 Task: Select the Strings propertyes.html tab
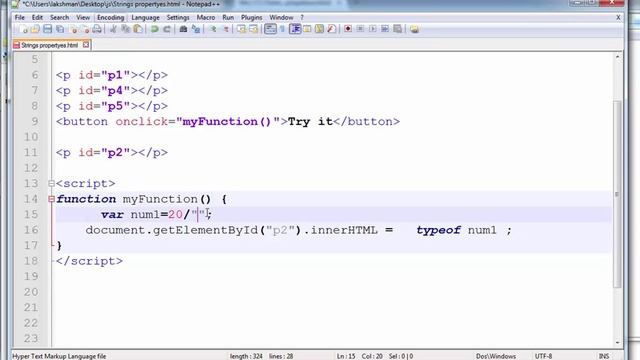click(49, 45)
